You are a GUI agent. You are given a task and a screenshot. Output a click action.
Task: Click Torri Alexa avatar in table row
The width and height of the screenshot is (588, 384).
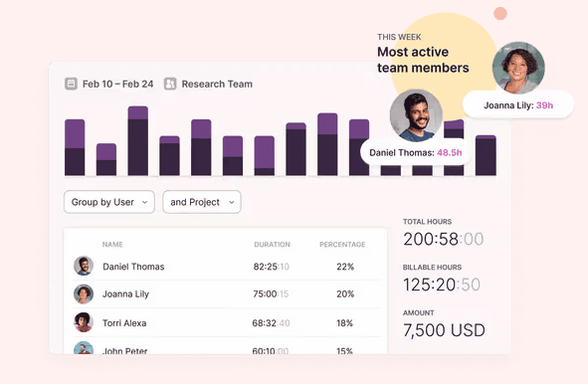point(84,322)
